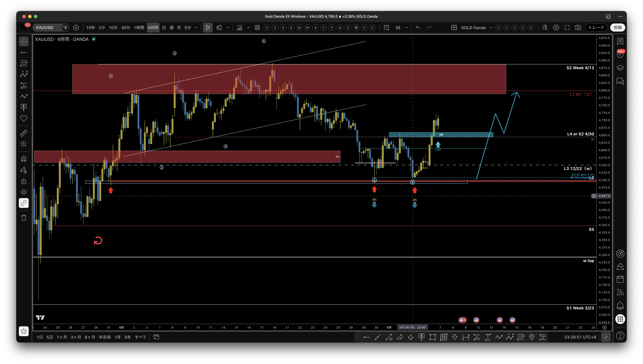The height and width of the screenshot is (364, 643).
Task: Select the candlestick chart style button
Action: [x=208, y=28]
